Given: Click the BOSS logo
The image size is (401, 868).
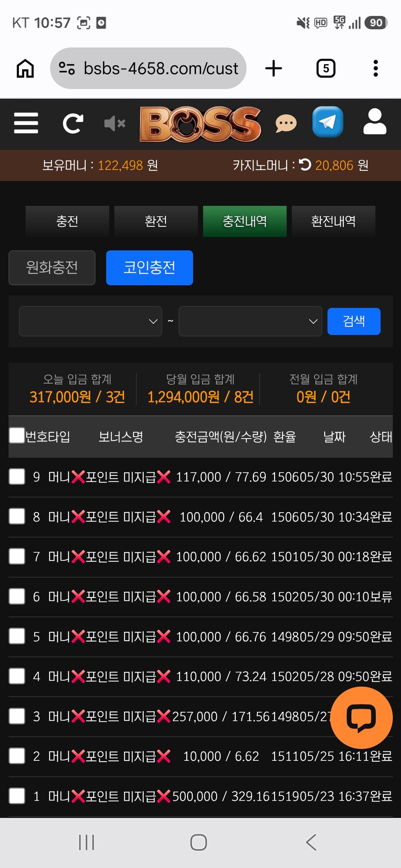Looking at the screenshot, I should pyautogui.click(x=200, y=124).
